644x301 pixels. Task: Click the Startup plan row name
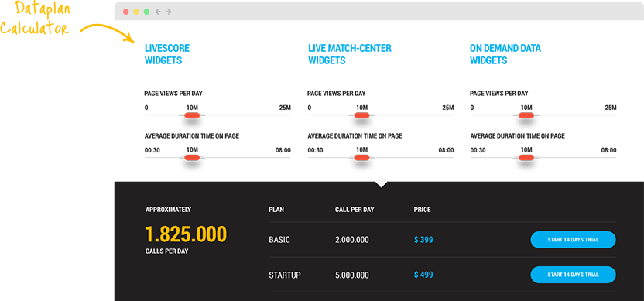point(285,275)
